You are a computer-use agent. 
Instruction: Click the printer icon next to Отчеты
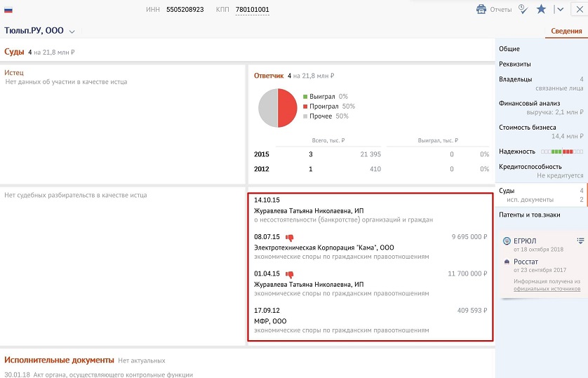481,10
